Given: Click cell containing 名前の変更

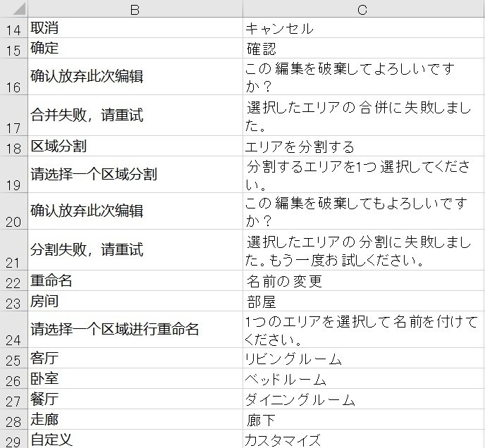Looking at the screenshot, I should pos(364,280).
